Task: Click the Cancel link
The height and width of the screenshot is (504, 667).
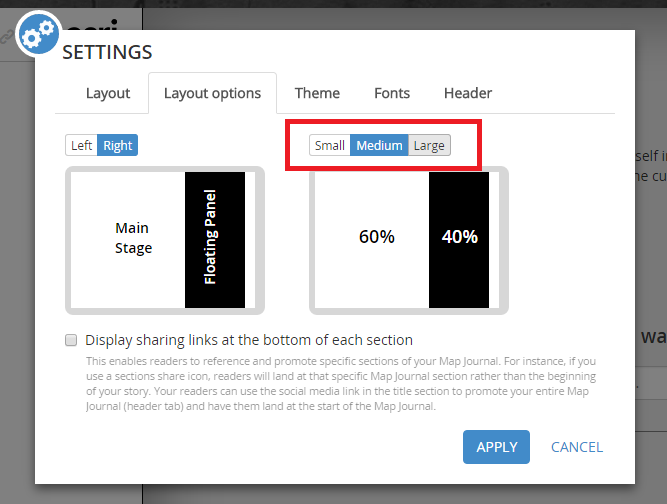Action: 577,447
